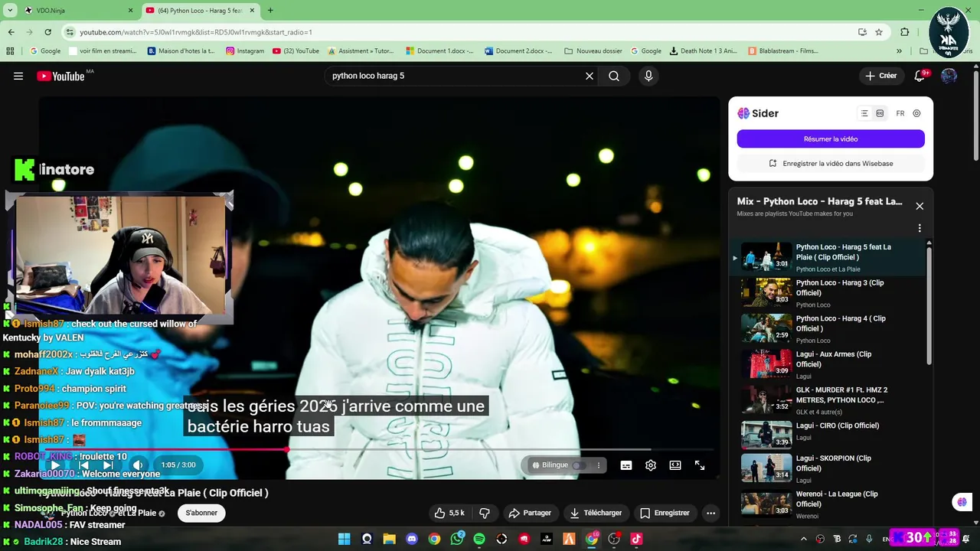
Task: Click the Télécharger button
Action: coord(596,513)
